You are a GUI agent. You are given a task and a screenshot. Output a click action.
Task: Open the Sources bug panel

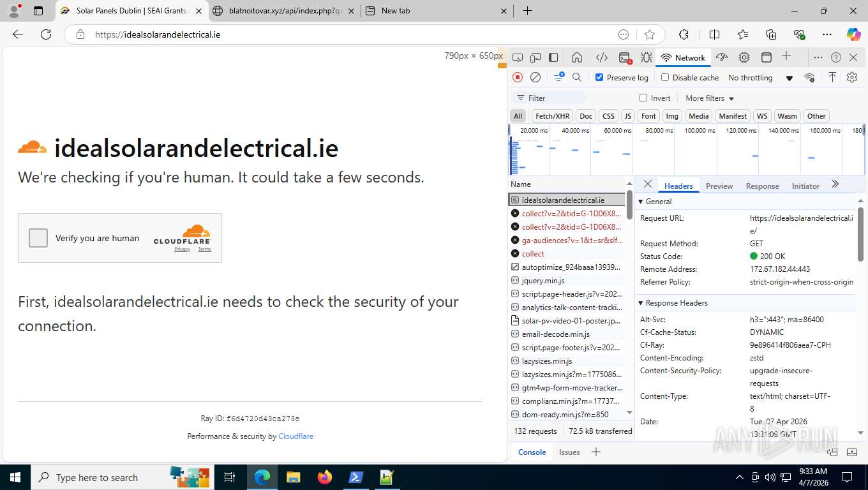(647, 57)
